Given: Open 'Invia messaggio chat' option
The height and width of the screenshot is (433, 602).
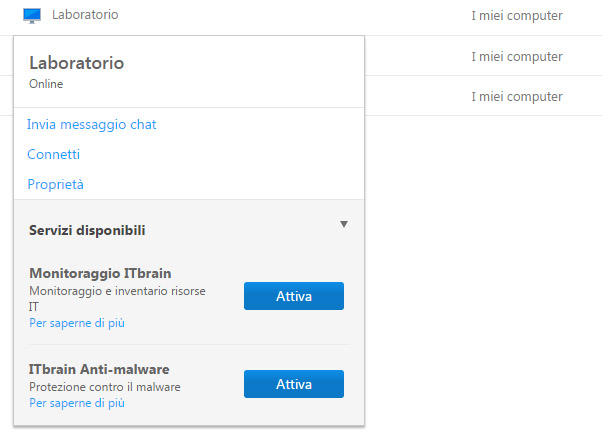Looking at the screenshot, I should (92, 125).
